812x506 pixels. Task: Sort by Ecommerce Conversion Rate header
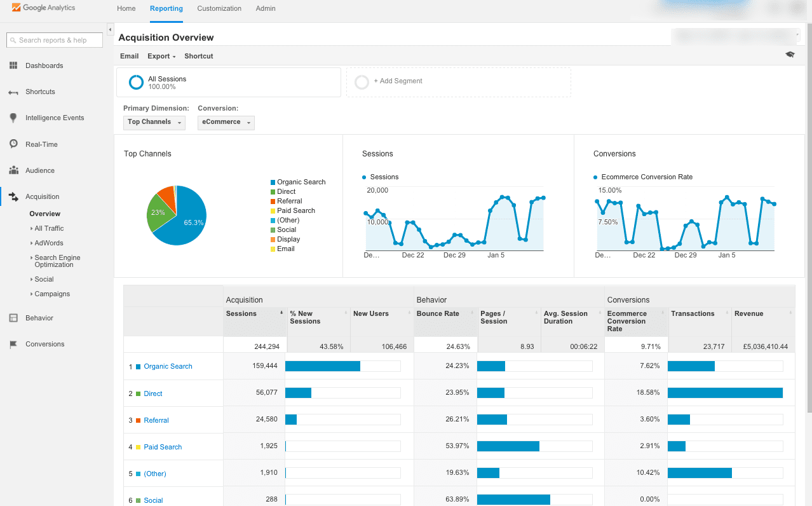[x=636, y=321]
